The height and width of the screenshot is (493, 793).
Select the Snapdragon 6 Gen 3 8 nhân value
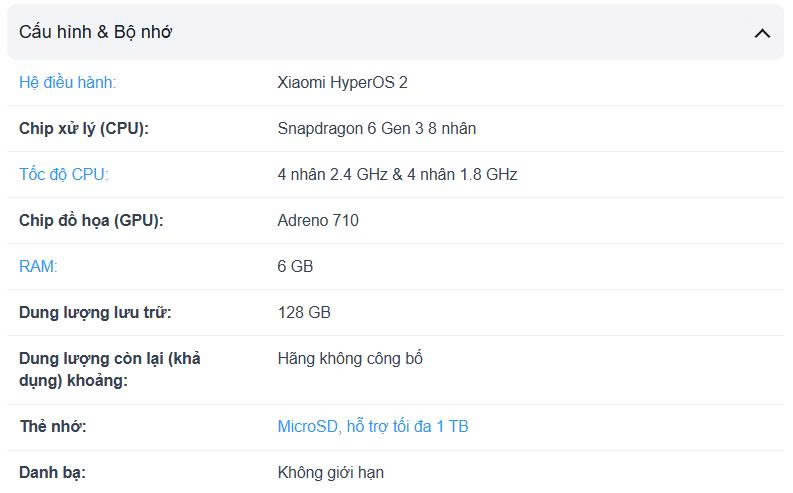[x=376, y=128]
